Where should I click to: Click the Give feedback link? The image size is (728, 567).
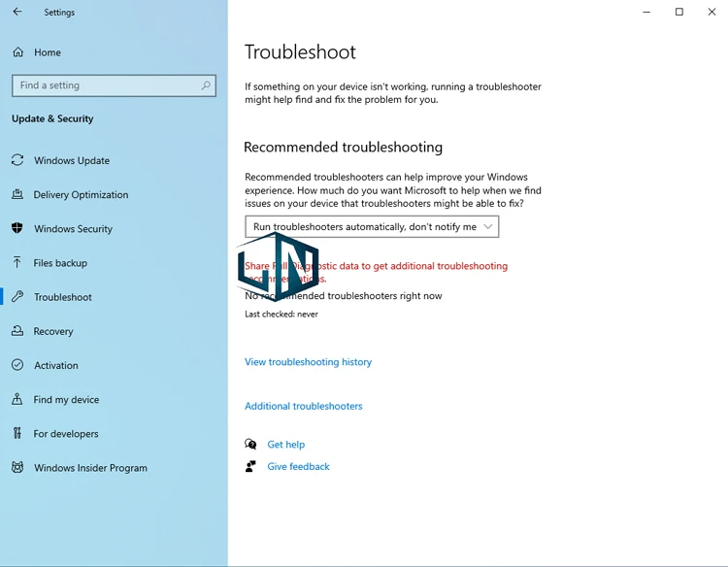click(298, 467)
